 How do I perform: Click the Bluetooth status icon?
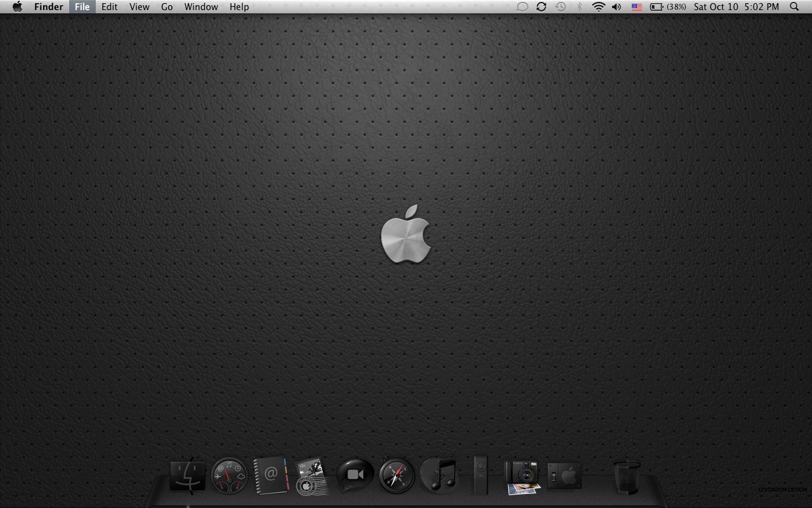coord(579,7)
